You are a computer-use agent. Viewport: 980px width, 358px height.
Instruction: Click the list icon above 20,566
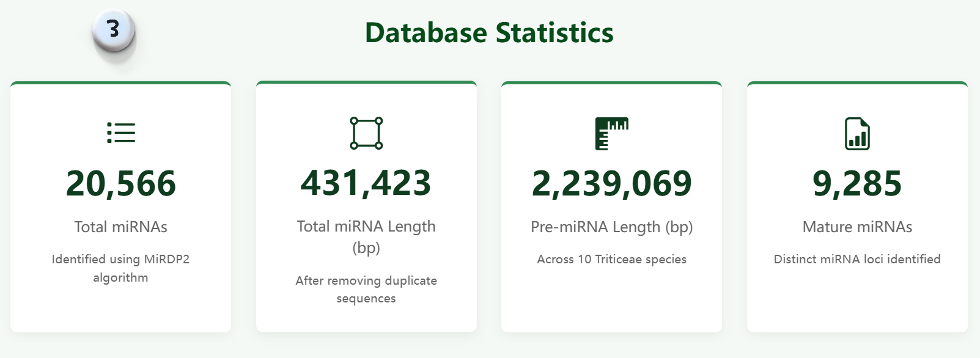(x=121, y=133)
